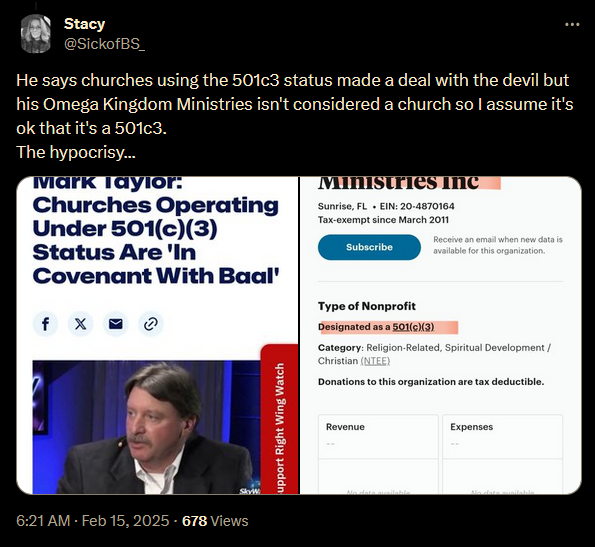Click the 678 Views count

click(215, 520)
